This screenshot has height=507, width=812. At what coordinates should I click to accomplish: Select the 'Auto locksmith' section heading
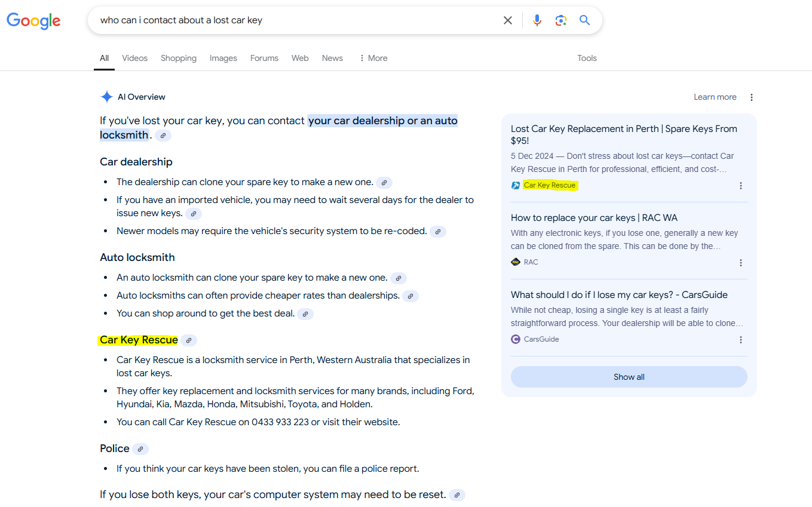[x=137, y=257]
